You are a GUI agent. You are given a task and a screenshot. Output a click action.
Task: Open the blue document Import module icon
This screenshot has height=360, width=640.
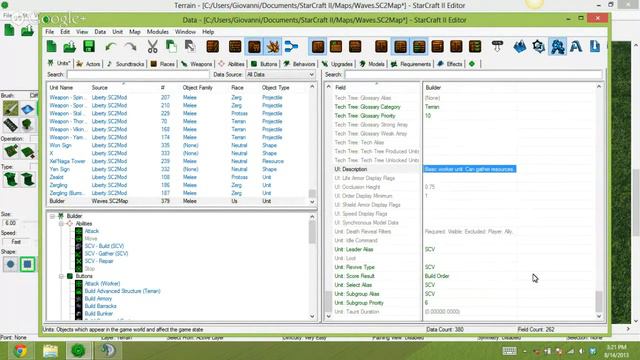595,47
